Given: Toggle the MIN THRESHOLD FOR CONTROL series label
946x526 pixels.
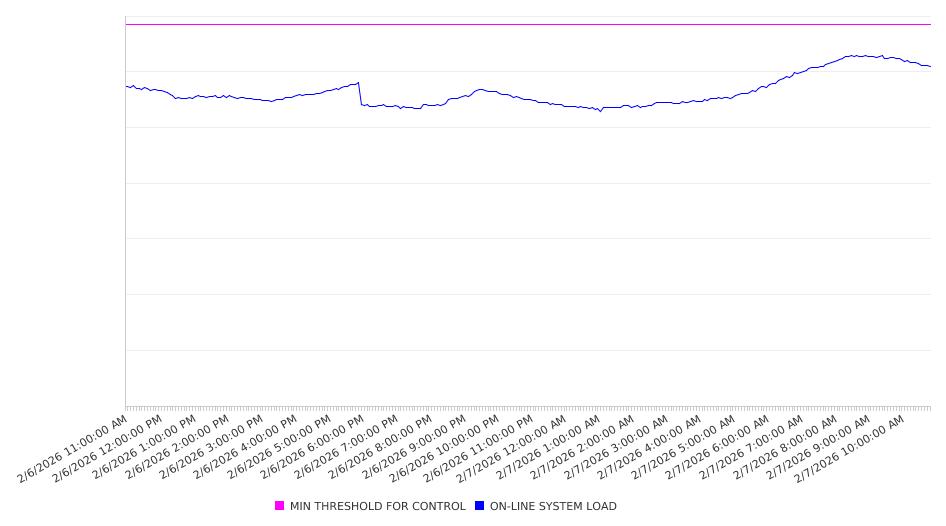Looking at the screenshot, I should pyautogui.click(x=377, y=506).
